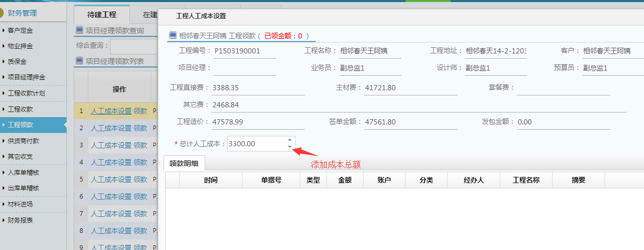Click the icon beside 项目经理领款查询
This screenshot has height=250, width=644.
[x=79, y=31]
